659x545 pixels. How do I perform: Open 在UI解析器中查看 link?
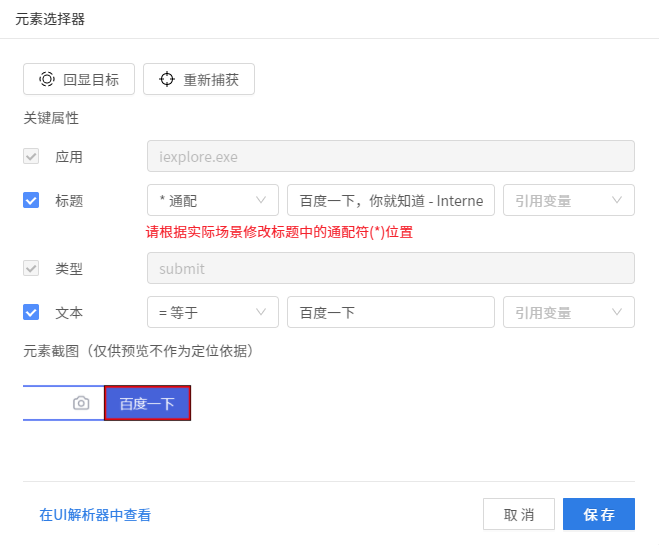[95, 515]
